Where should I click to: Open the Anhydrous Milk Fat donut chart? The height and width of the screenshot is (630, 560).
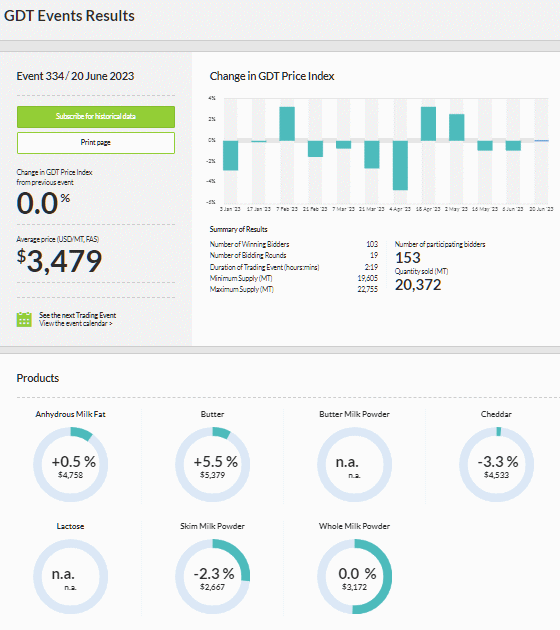(70, 464)
